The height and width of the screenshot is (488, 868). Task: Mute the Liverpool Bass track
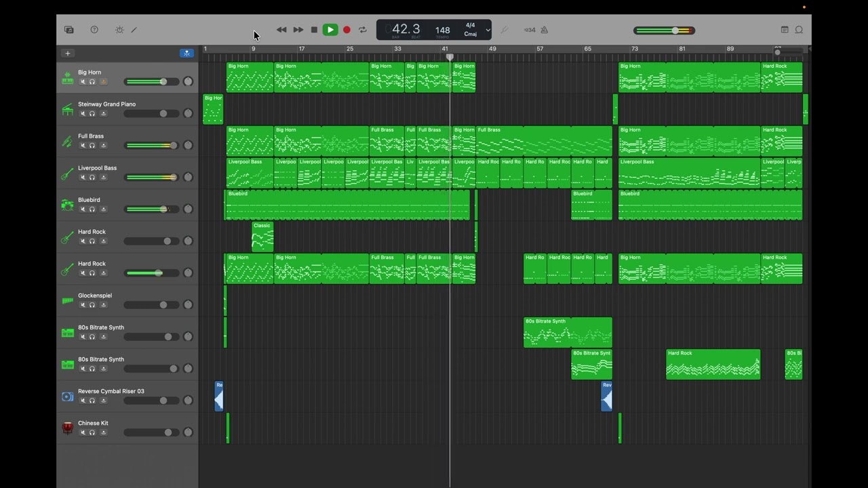pyautogui.click(x=83, y=177)
